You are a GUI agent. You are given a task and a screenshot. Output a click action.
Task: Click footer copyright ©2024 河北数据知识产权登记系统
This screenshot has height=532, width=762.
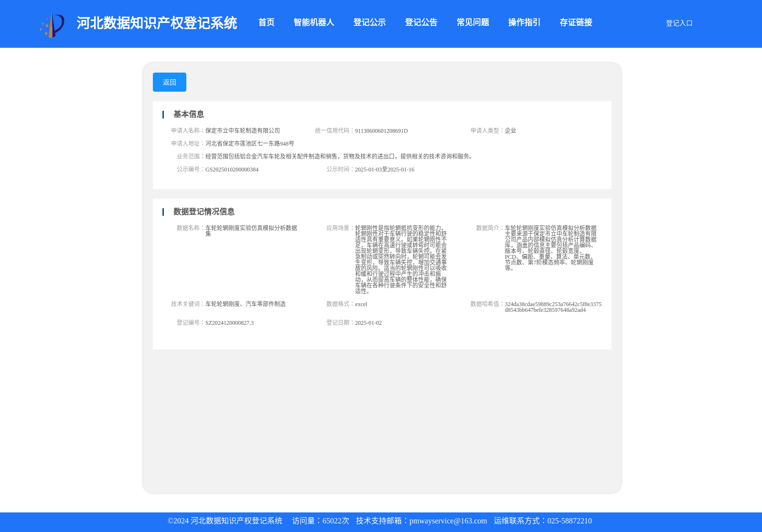pyautogui.click(x=225, y=521)
